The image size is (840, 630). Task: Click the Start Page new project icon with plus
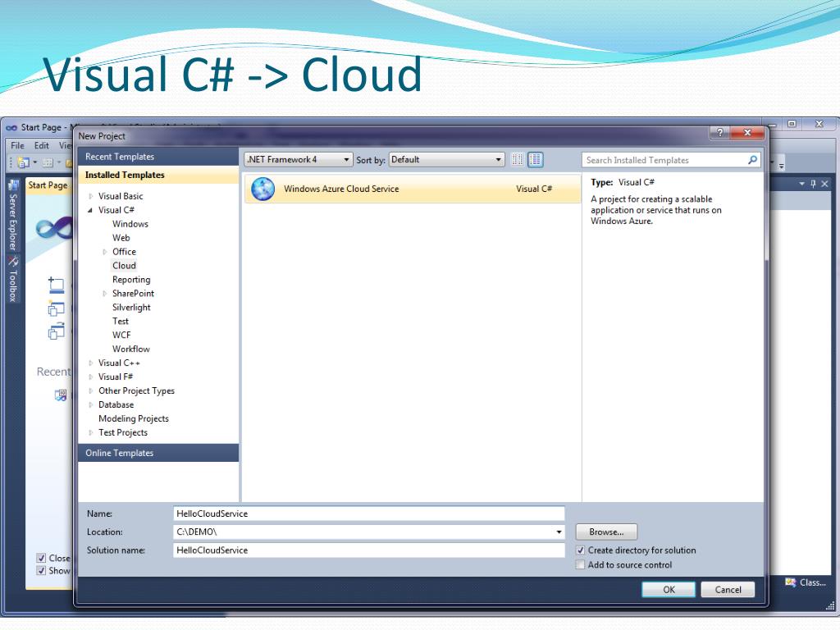tap(56, 285)
